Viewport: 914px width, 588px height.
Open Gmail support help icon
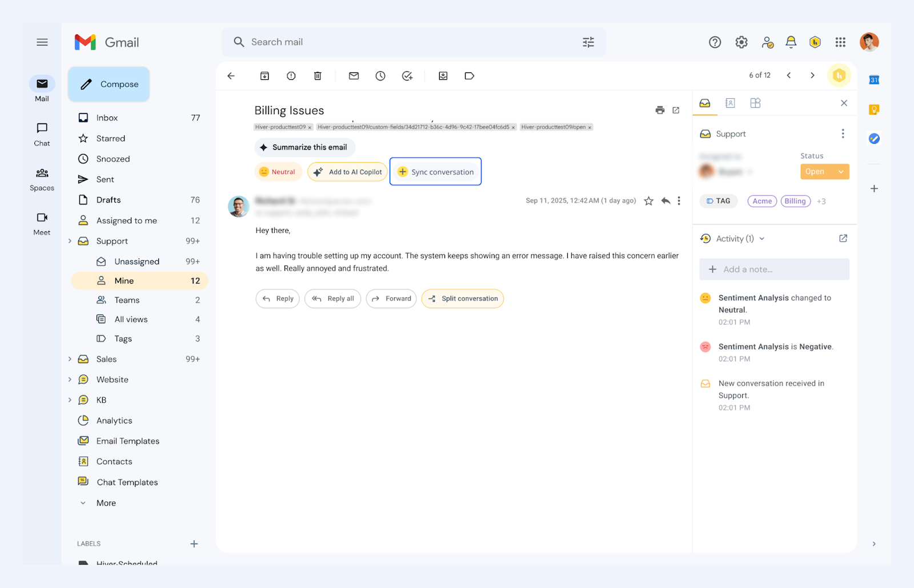click(715, 42)
